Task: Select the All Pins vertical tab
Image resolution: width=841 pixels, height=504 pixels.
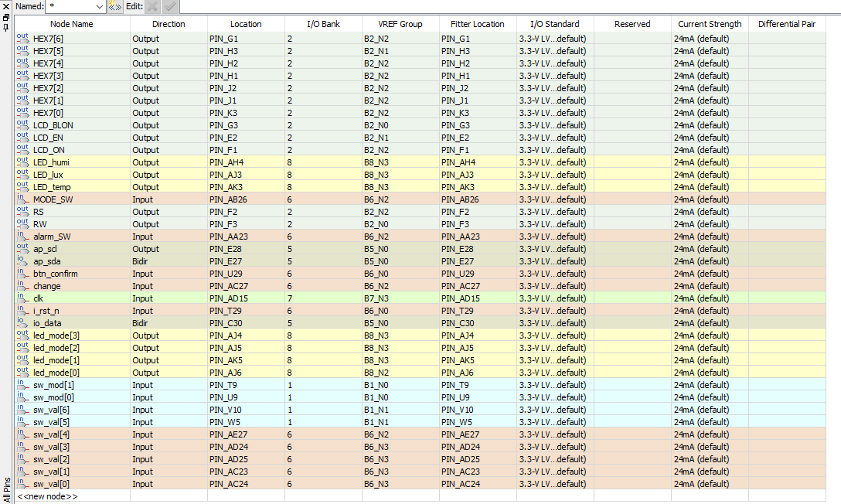Action: tap(6, 489)
